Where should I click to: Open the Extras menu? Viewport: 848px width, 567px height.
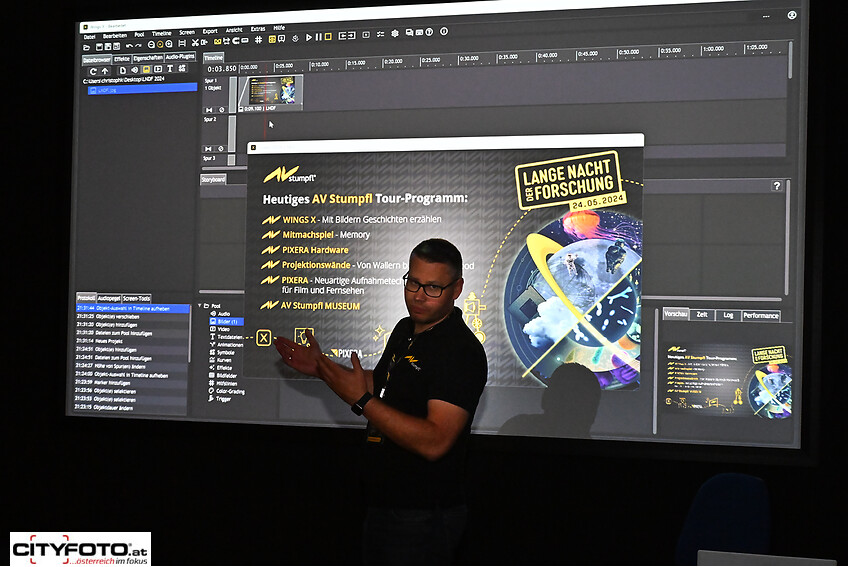258,29
